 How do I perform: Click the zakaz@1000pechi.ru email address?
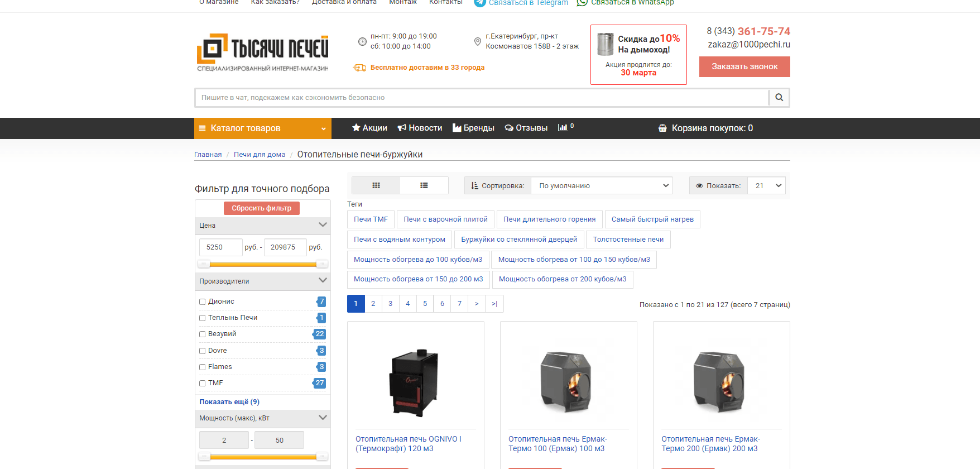point(749,45)
